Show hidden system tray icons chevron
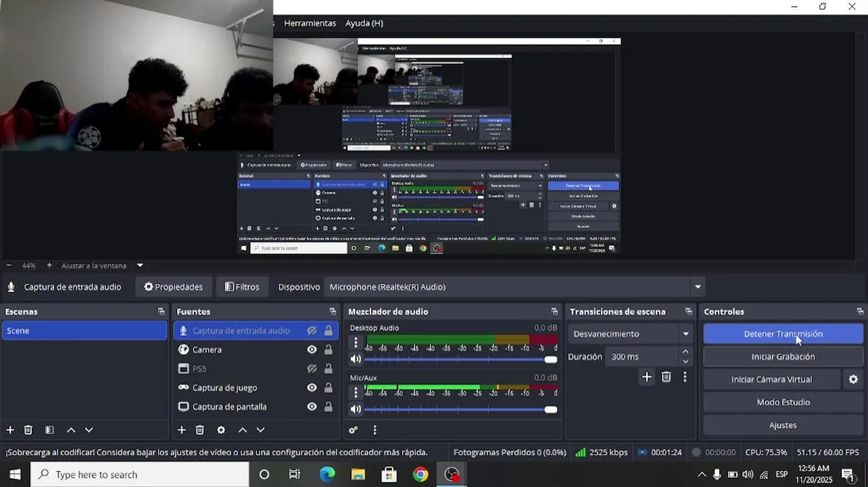868x487 pixels. 702,474
